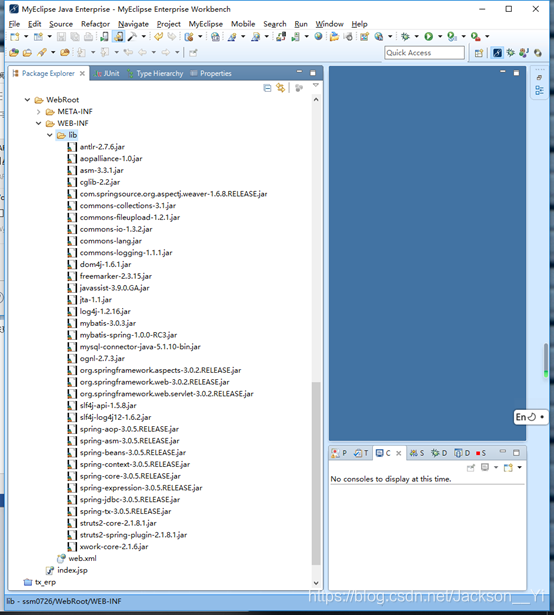Click the Print icon in the toolbar

pos(89,37)
